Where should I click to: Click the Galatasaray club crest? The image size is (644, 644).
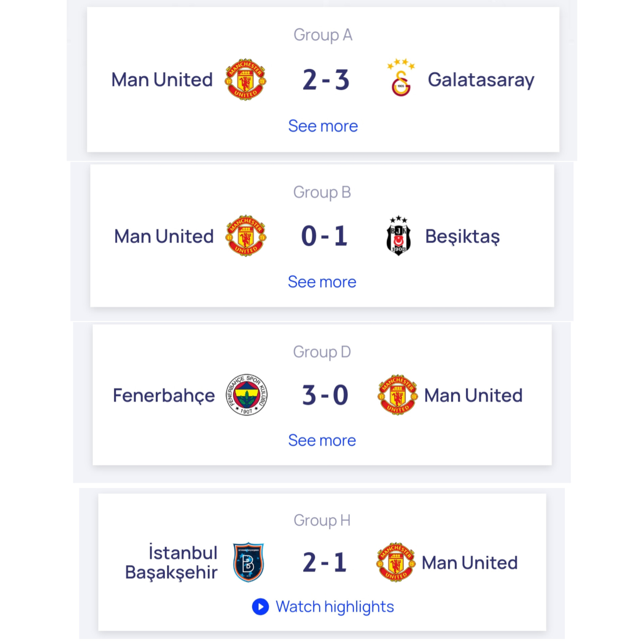pos(401,77)
